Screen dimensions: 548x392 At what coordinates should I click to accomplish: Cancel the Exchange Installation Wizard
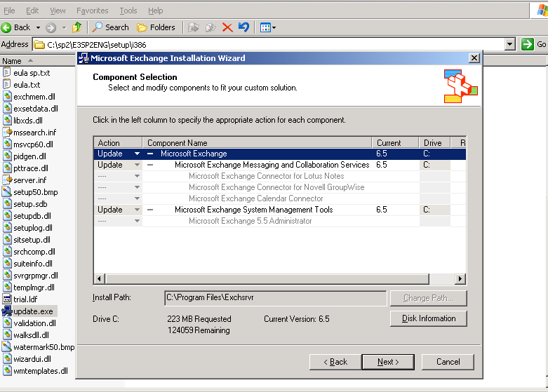(x=448, y=362)
